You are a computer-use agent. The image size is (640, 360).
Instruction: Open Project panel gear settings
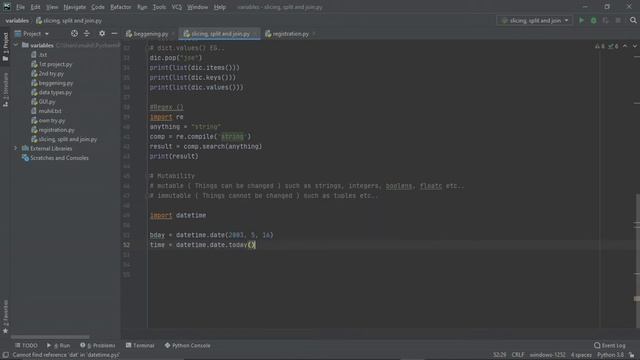pyautogui.click(x=102, y=33)
